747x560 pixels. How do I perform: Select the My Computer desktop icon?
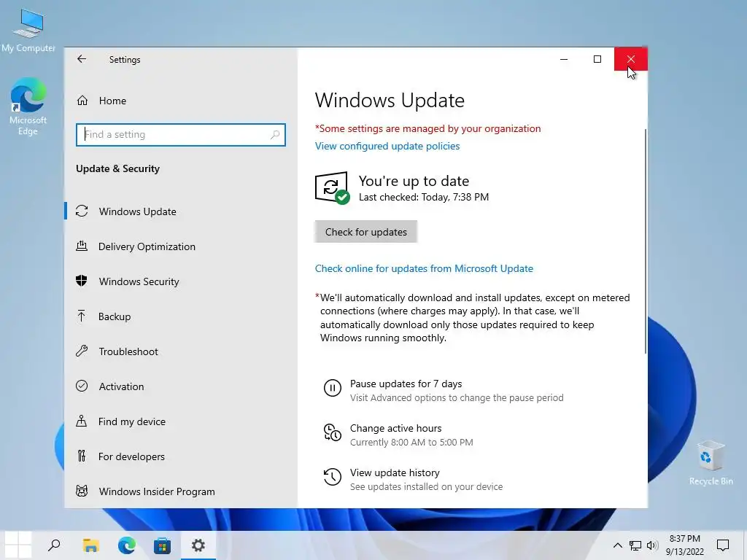click(x=28, y=29)
